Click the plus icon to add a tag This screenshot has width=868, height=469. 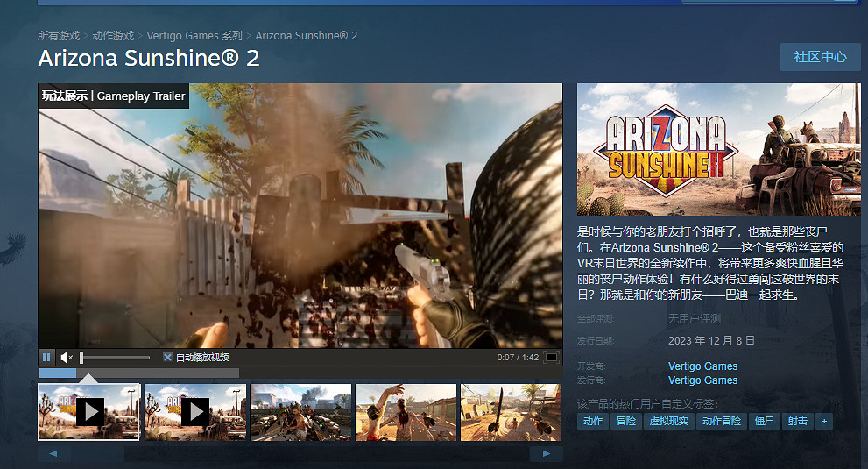tap(823, 421)
